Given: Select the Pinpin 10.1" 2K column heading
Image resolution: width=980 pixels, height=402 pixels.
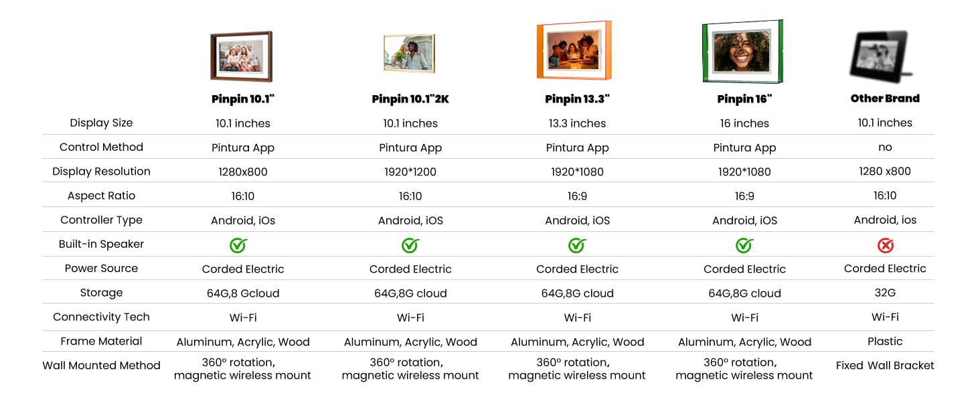Looking at the screenshot, I should [410, 99].
